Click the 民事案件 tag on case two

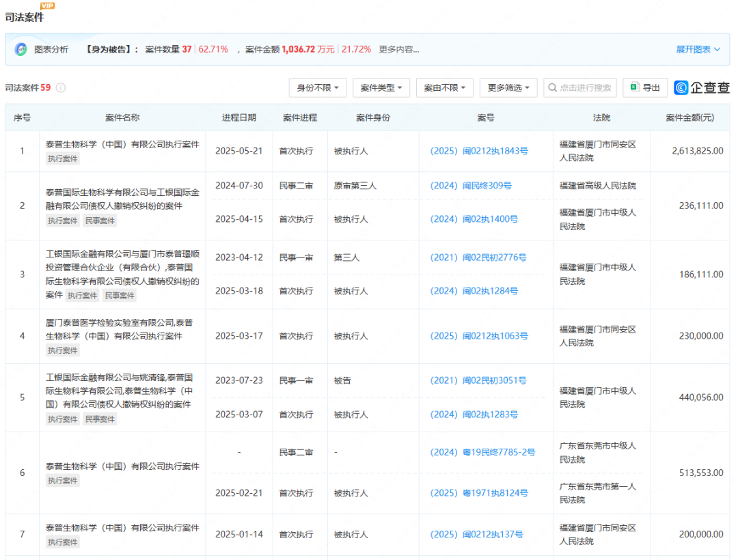[100, 220]
